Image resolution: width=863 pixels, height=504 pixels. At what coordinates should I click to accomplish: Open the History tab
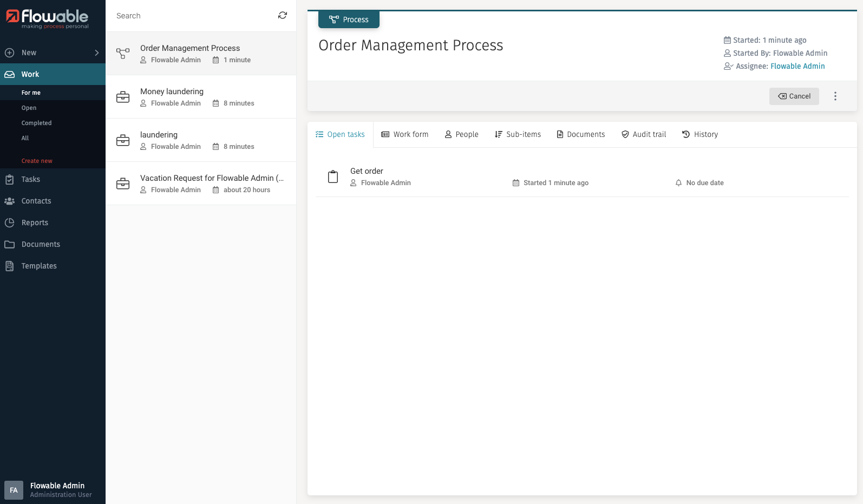pyautogui.click(x=699, y=134)
